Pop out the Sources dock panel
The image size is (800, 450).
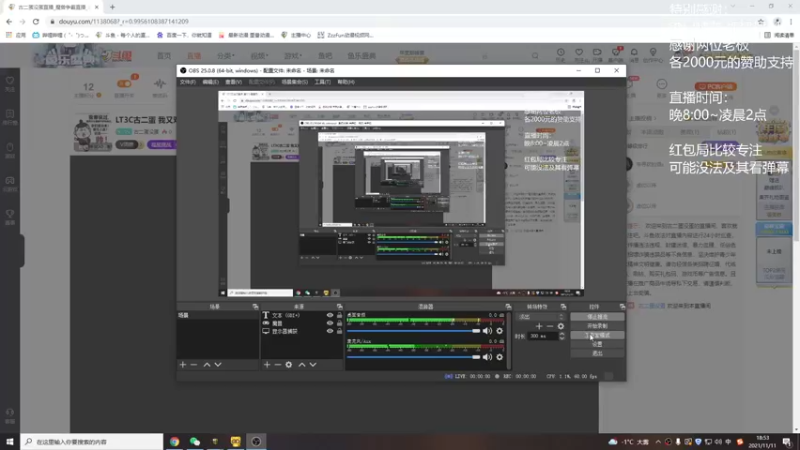coord(339,307)
